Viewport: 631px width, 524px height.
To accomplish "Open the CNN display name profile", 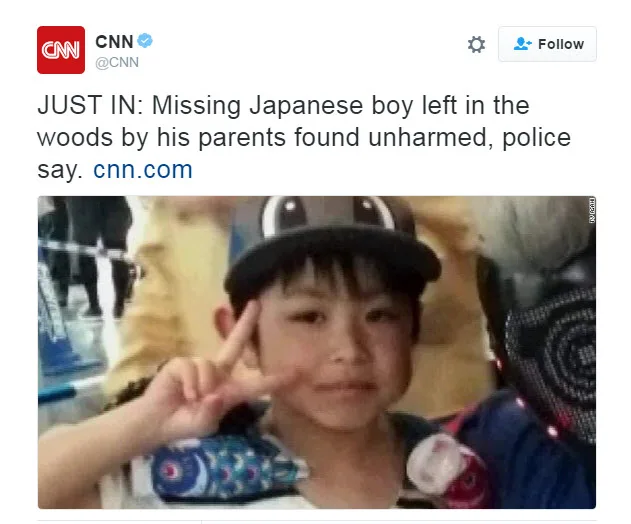I will tap(114, 42).
